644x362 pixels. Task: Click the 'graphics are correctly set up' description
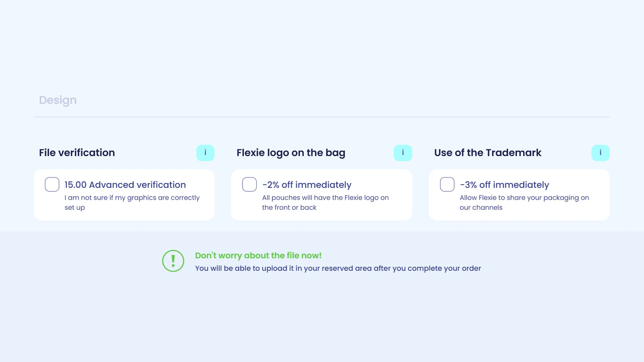coord(132,202)
